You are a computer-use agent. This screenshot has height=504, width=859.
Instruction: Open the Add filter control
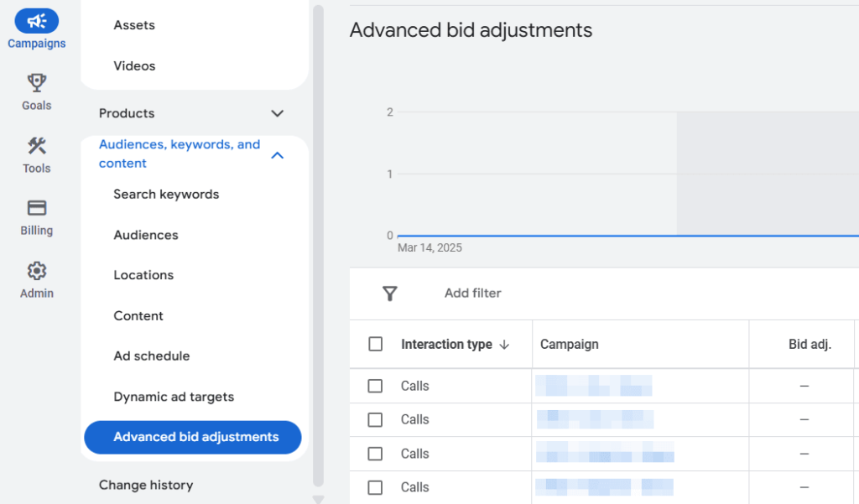[472, 294]
